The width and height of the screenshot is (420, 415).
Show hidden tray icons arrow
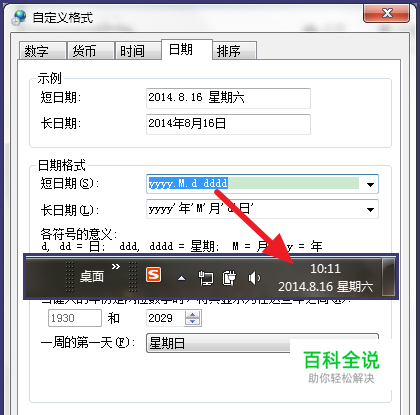tap(181, 278)
